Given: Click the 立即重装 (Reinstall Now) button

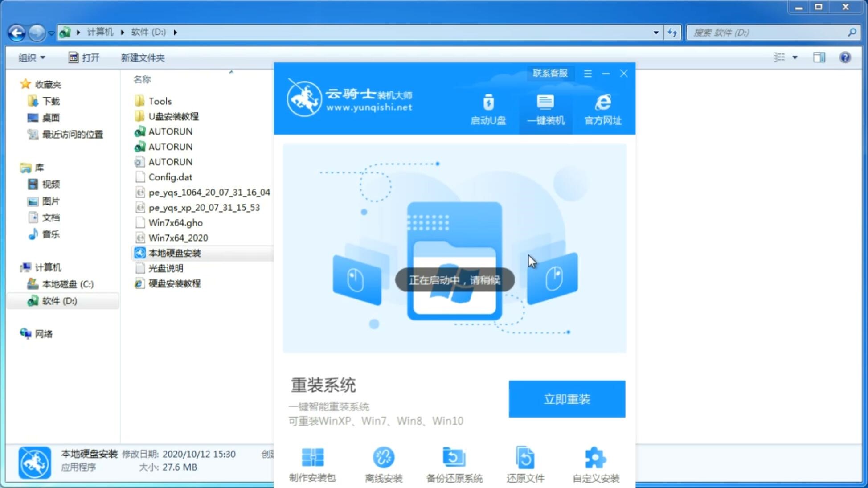Looking at the screenshot, I should 567,398.
